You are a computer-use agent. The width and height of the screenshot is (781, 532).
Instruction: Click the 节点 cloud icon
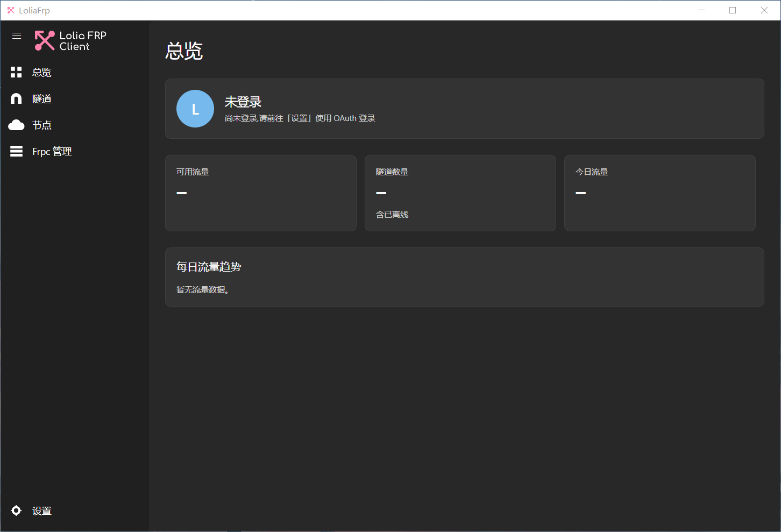click(x=16, y=125)
